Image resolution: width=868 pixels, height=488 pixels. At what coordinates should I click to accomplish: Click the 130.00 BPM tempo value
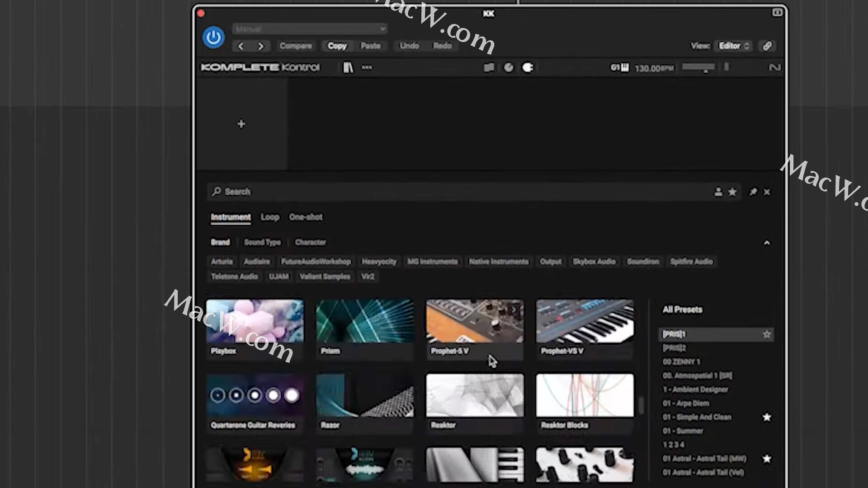654,68
